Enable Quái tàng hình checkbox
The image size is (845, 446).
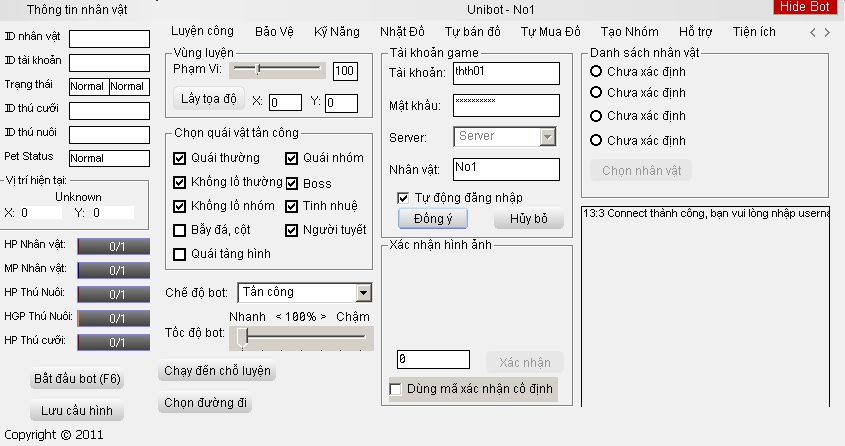179,254
